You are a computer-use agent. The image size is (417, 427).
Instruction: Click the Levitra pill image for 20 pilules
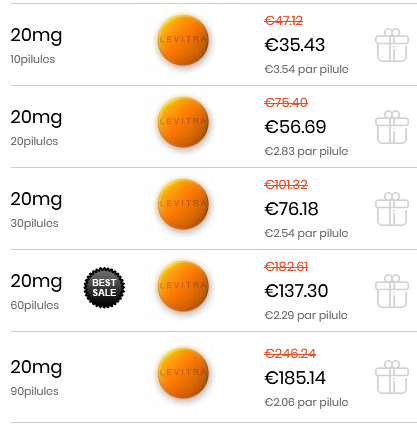183,122
